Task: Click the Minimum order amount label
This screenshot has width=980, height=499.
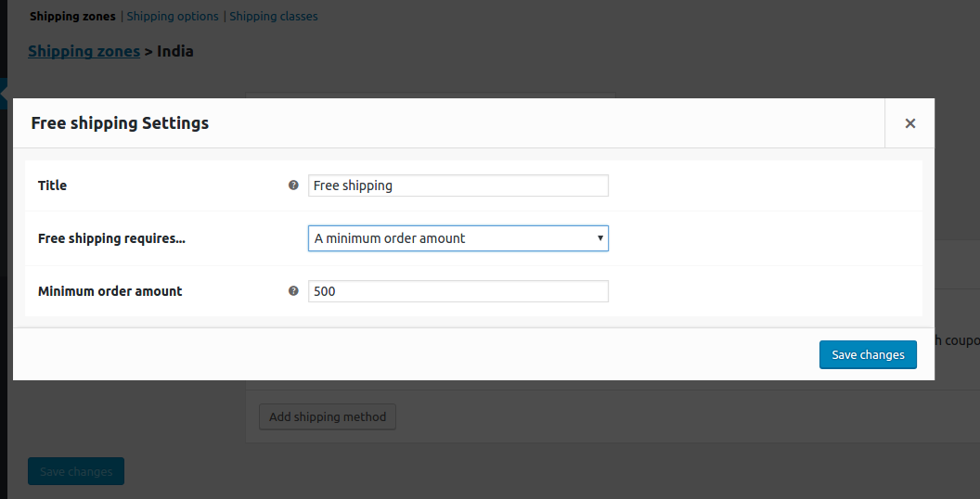Action: pyautogui.click(x=110, y=291)
